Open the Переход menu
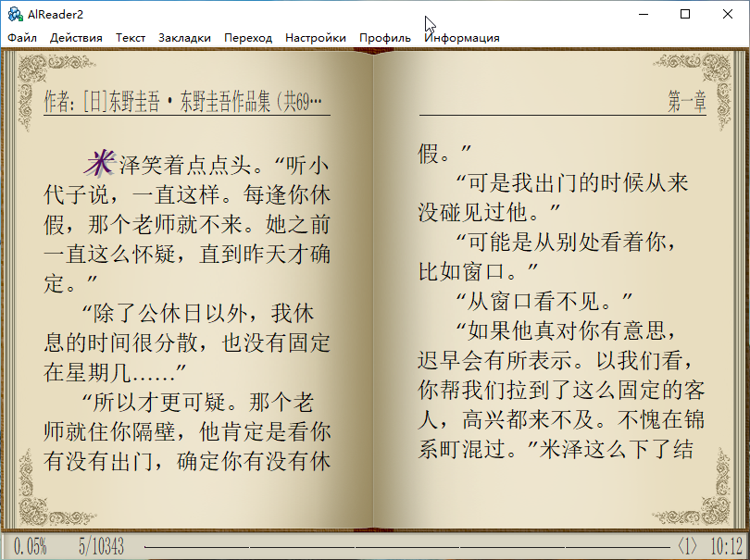750x560 pixels. coord(248,38)
